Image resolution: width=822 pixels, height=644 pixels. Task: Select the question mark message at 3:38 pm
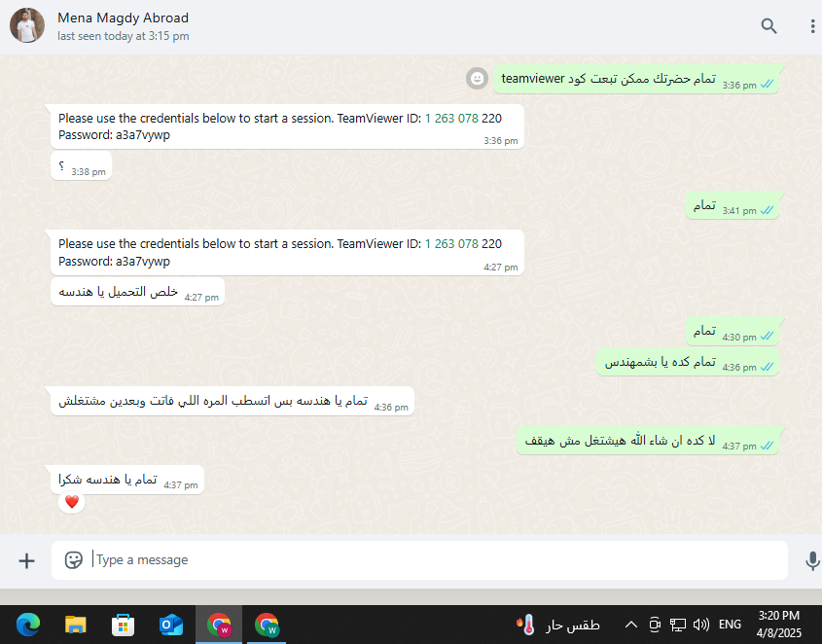coord(82,166)
